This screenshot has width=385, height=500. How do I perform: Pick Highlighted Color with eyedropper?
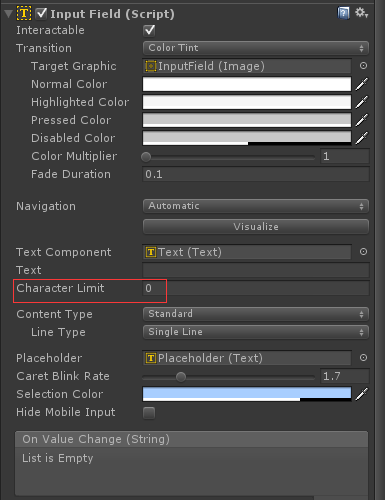tap(362, 102)
